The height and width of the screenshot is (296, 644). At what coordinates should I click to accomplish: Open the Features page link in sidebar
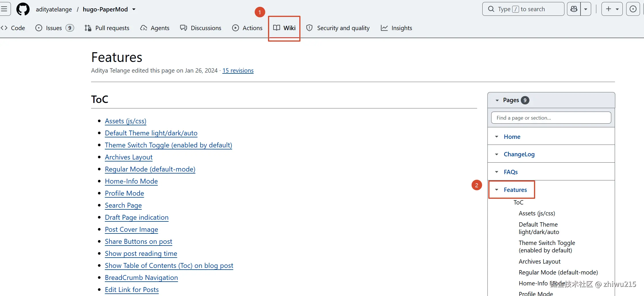pyautogui.click(x=515, y=190)
